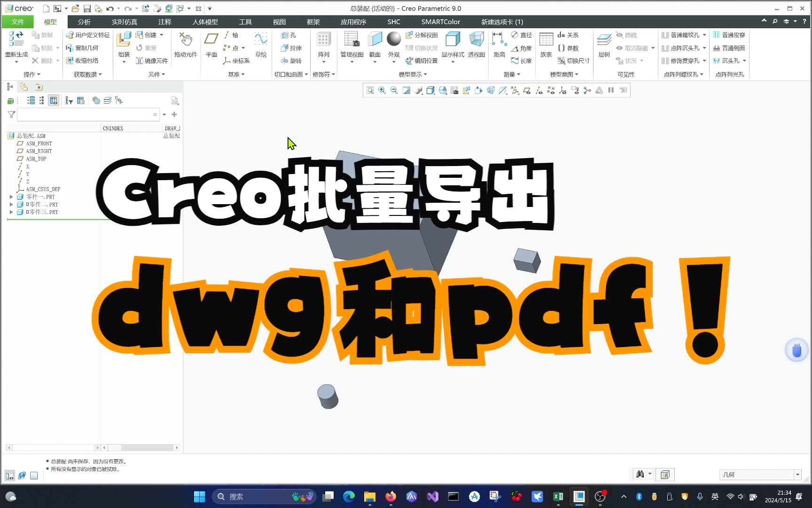Screen dimensions: 812x508
Task: Toggle the model tree panel display button
Action: tap(10, 476)
